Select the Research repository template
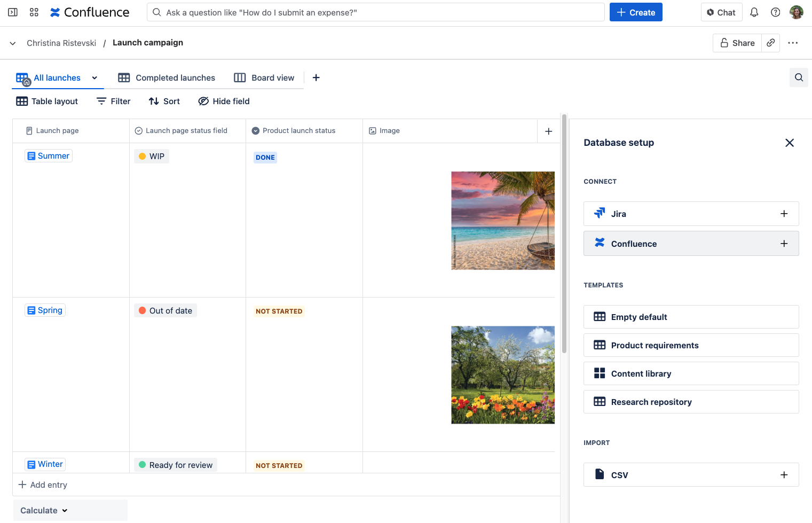Image resolution: width=812 pixels, height=523 pixels. pyautogui.click(x=691, y=402)
